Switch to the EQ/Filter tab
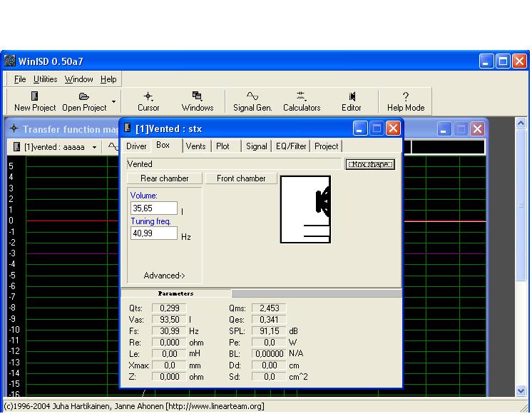Image resolution: width=532 pixels, height=414 pixels. pyautogui.click(x=290, y=146)
